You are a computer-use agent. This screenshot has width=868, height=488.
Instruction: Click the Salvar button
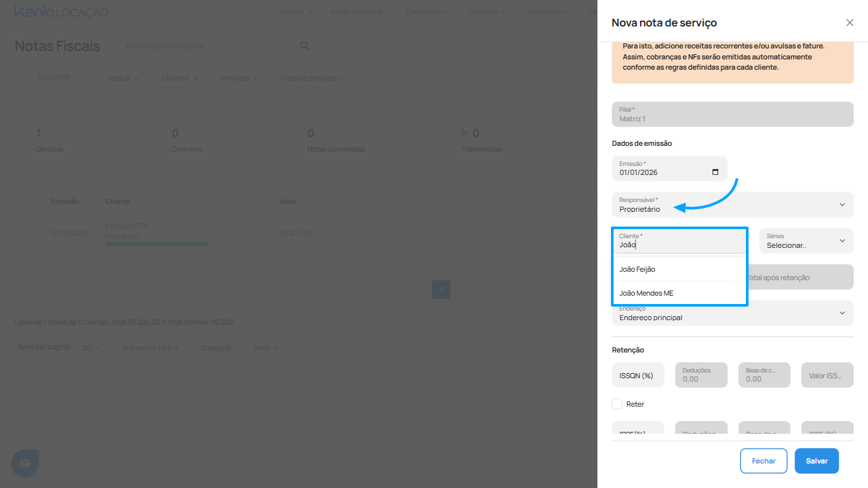coord(817,461)
